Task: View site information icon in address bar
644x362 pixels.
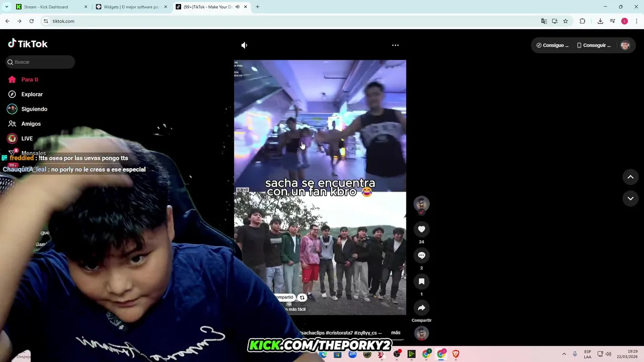Action: [x=46, y=21]
